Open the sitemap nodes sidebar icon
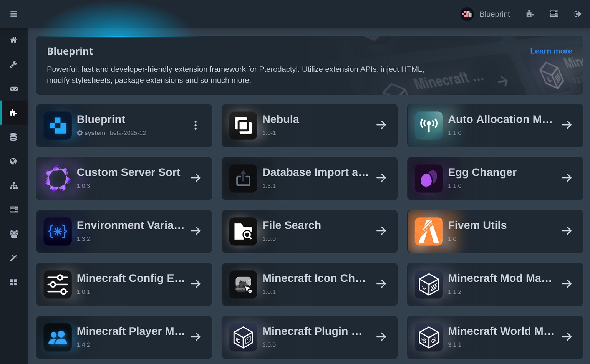 pyautogui.click(x=14, y=185)
